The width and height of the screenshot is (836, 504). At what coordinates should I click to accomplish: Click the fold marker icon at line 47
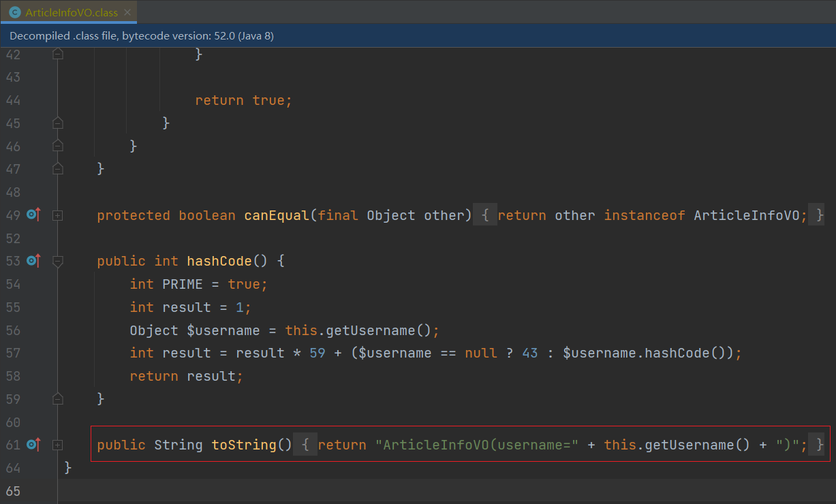tap(58, 168)
